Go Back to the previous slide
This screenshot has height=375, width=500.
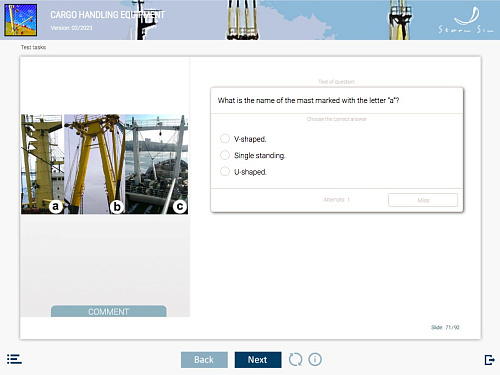tap(204, 360)
